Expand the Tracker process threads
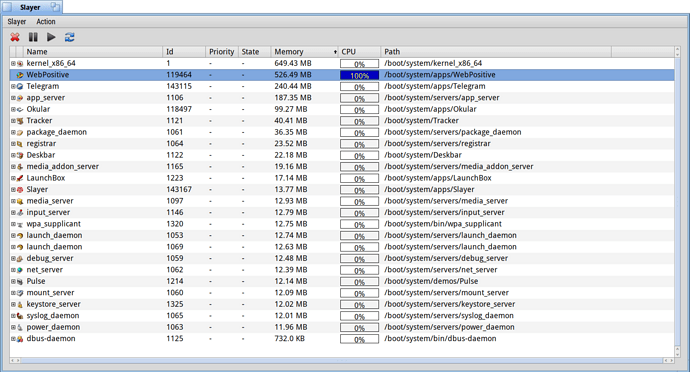The height and width of the screenshot is (372, 690). pyautogui.click(x=13, y=121)
